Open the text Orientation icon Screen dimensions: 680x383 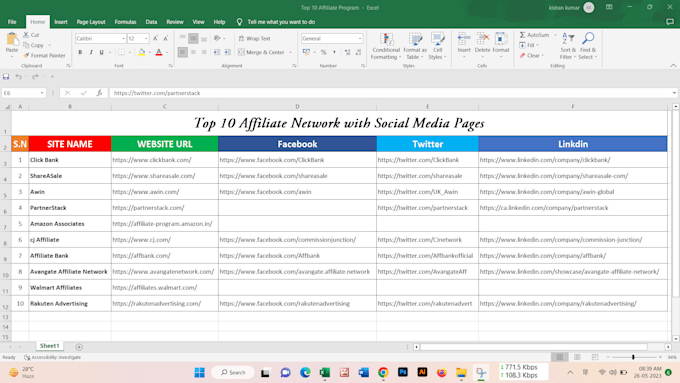(217, 38)
